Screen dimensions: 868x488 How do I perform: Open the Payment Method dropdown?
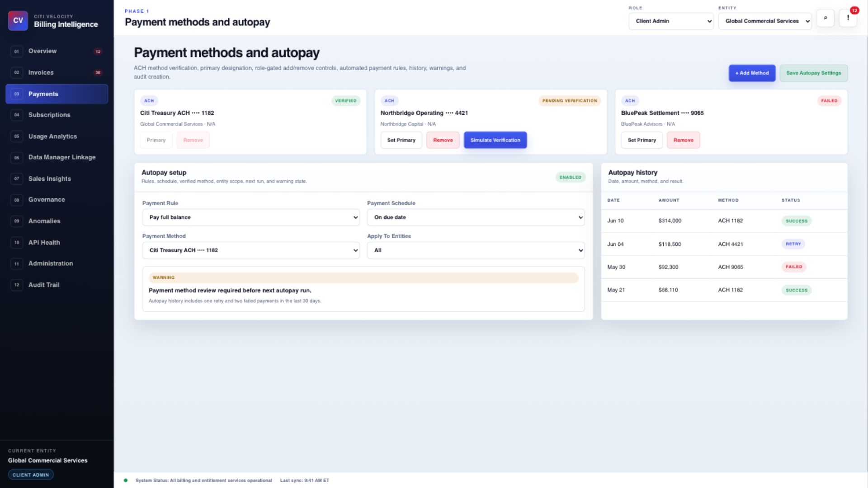(251, 250)
